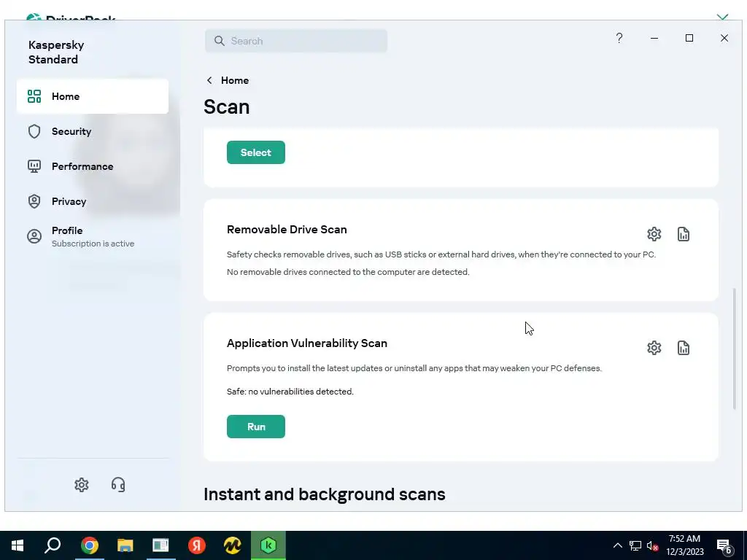This screenshot has height=560, width=747.
Task: Open the Privacy section
Action: pyautogui.click(x=93, y=201)
